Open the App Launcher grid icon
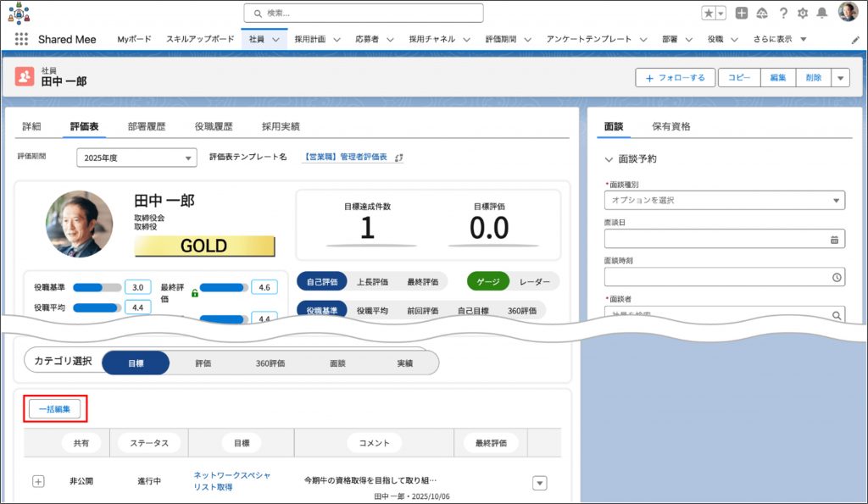 (x=21, y=40)
